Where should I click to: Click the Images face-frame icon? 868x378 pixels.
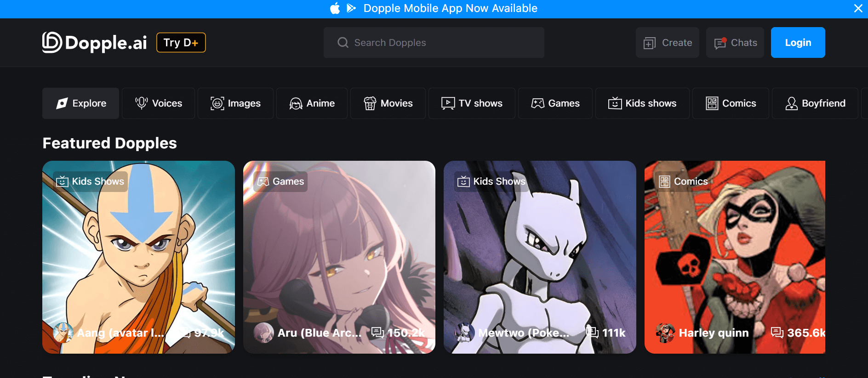point(217,103)
